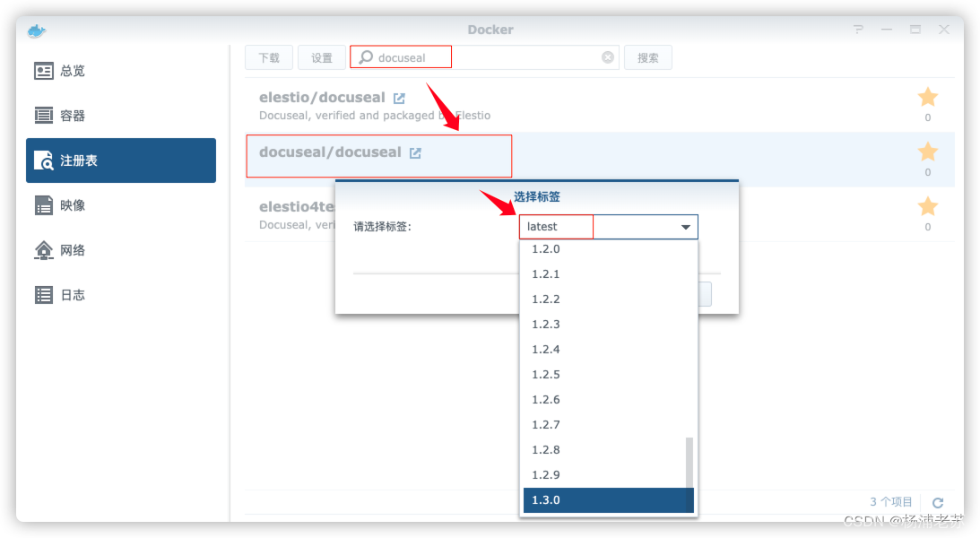Screen dimensions: 980x538
Task: Open elestio/docuseal external link icon
Action: coord(399,98)
